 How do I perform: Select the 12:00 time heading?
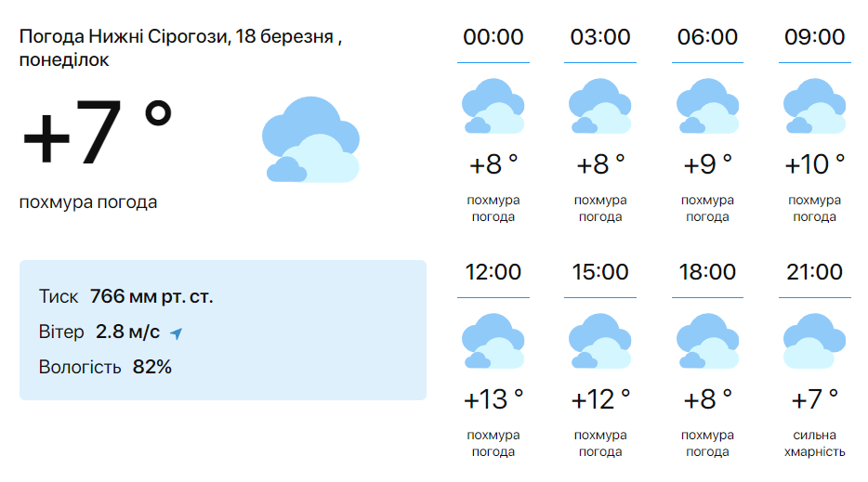[493, 272]
